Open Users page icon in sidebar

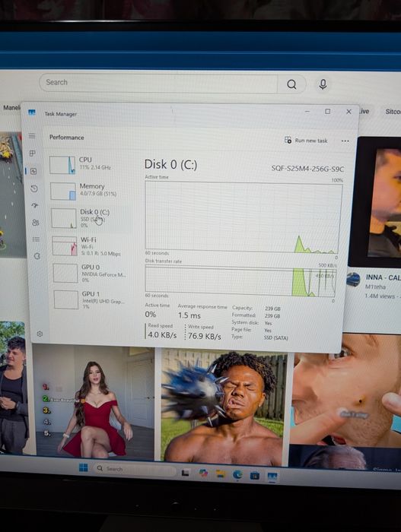[35, 223]
